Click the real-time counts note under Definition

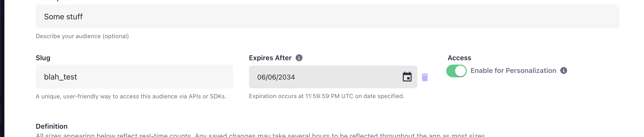point(260,135)
